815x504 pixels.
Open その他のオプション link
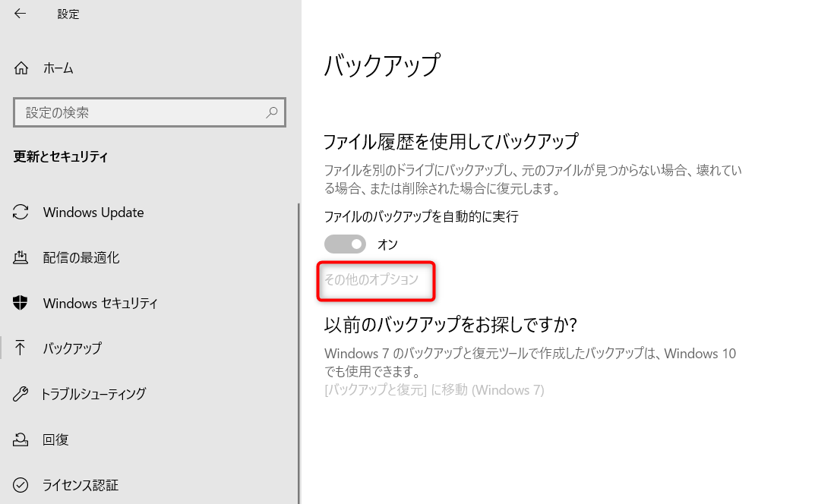pos(371,279)
